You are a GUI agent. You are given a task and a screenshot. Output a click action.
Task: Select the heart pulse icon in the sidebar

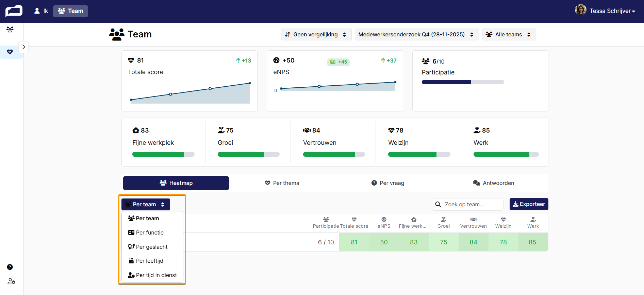tap(10, 52)
